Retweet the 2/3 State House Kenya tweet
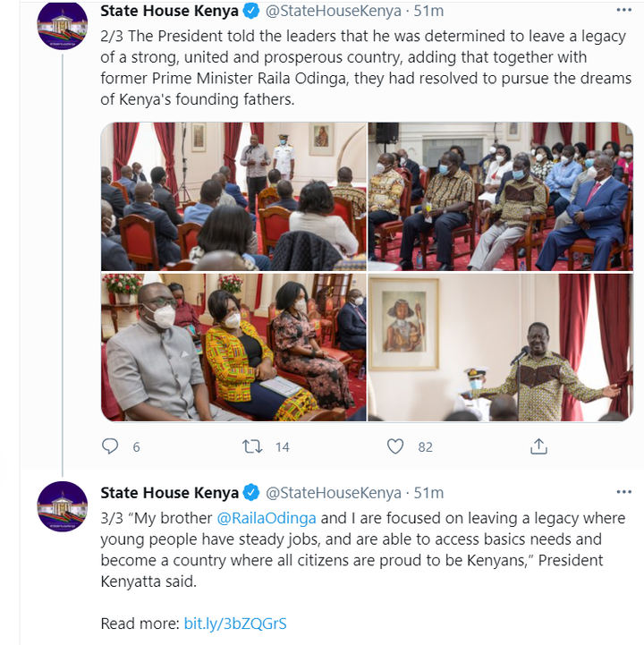The image size is (644, 645). (x=252, y=446)
